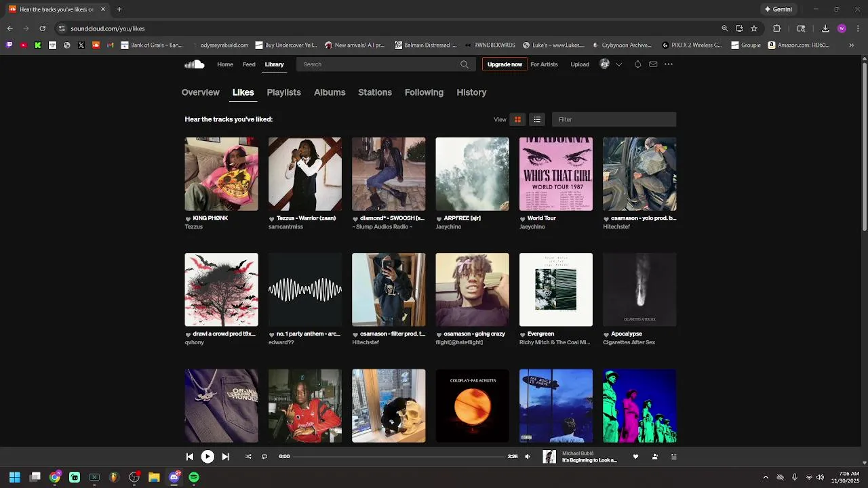Click into the SoundCloud Search field

385,64
